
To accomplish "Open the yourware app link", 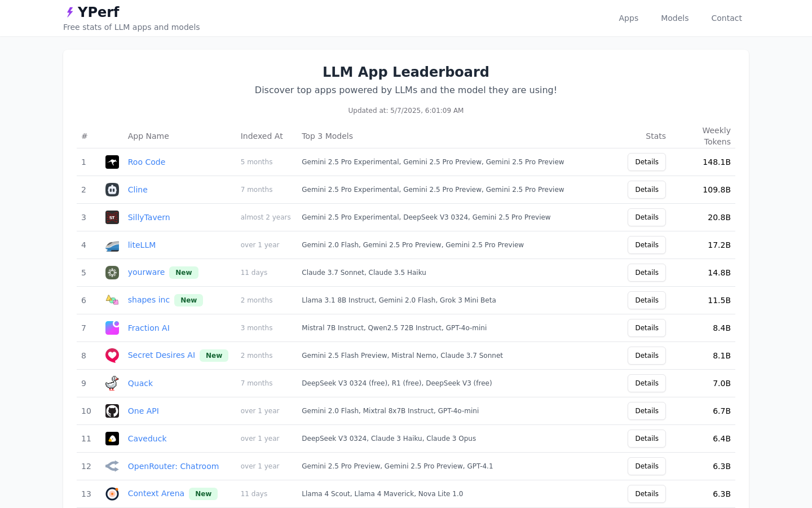I will click(146, 272).
